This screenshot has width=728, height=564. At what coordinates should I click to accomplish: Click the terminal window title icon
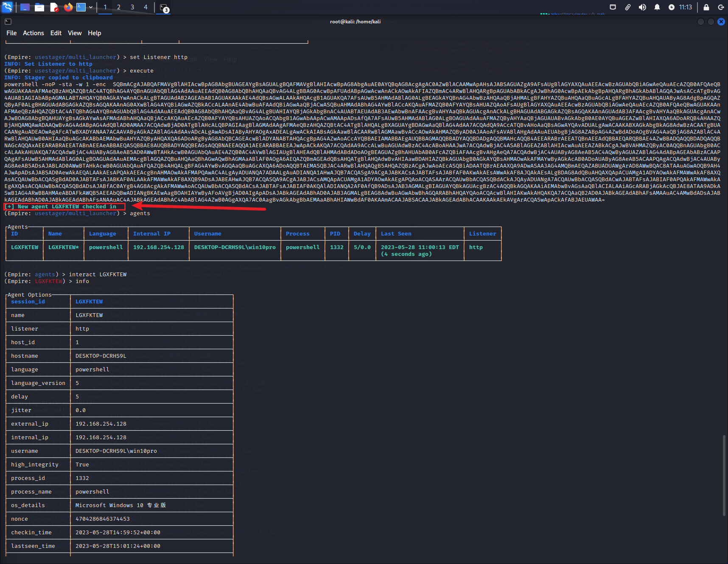click(8, 22)
